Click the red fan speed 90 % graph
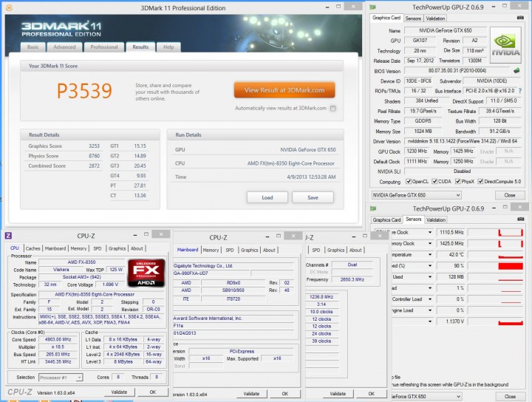This screenshot has height=402, width=532. tap(496, 266)
